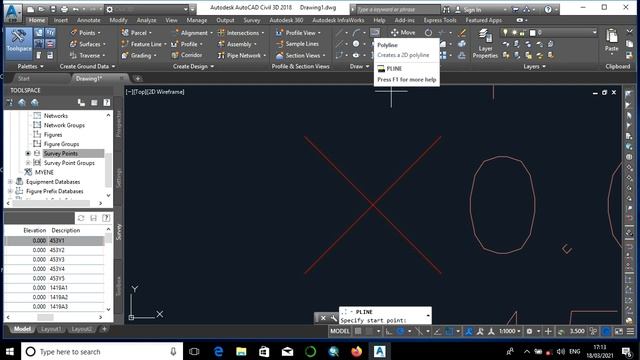Toggle Isolate Objects circle in status bar
The height and width of the screenshot is (360, 640).
point(607,331)
